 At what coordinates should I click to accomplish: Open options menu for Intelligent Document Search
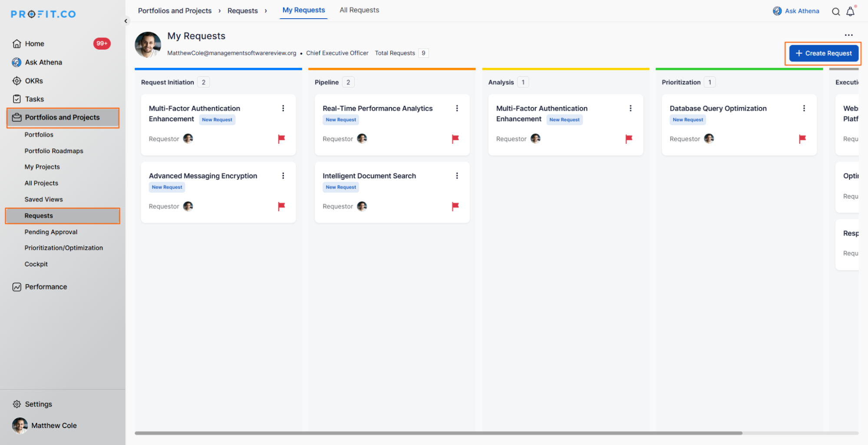point(457,176)
